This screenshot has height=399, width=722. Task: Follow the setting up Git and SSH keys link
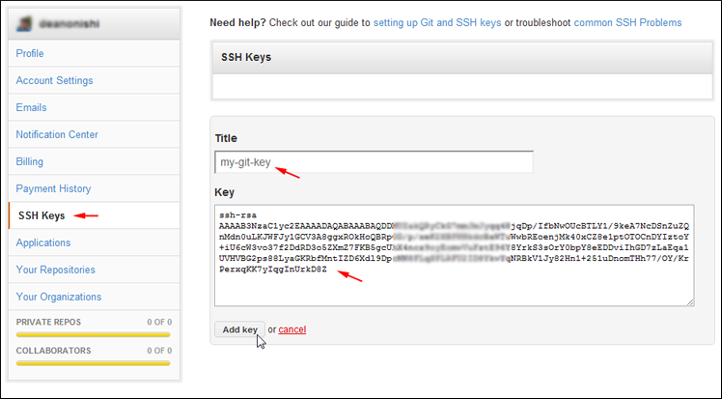tap(437, 23)
